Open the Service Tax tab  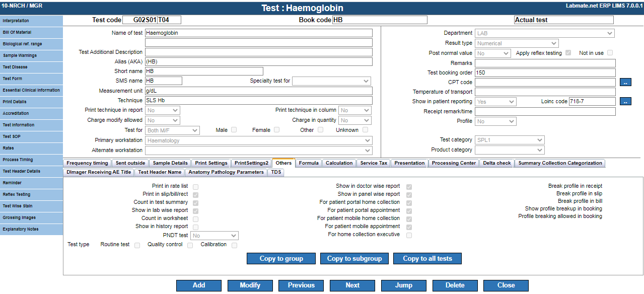click(374, 163)
